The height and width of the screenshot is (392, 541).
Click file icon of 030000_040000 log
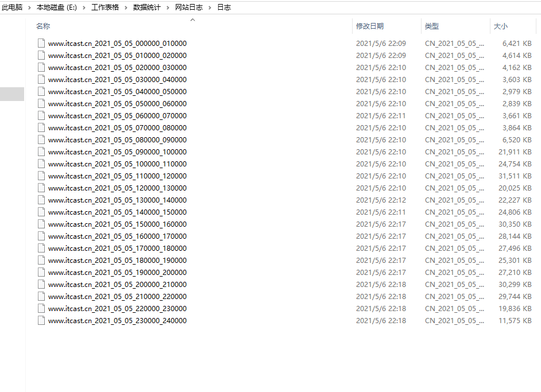point(41,79)
